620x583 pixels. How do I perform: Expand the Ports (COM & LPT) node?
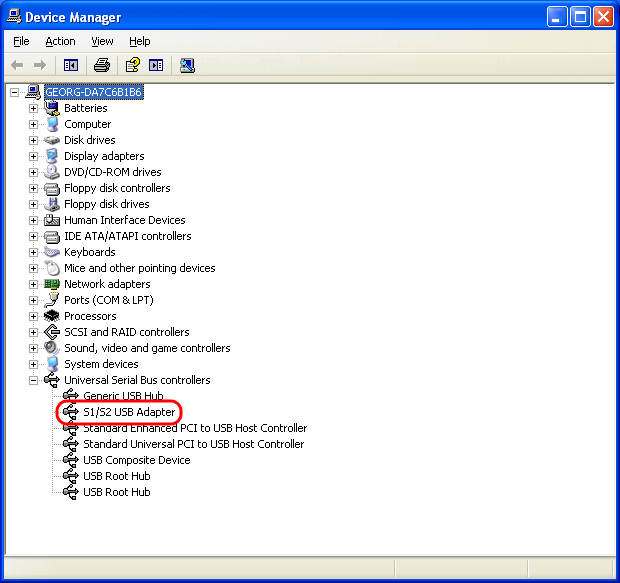coord(33,300)
